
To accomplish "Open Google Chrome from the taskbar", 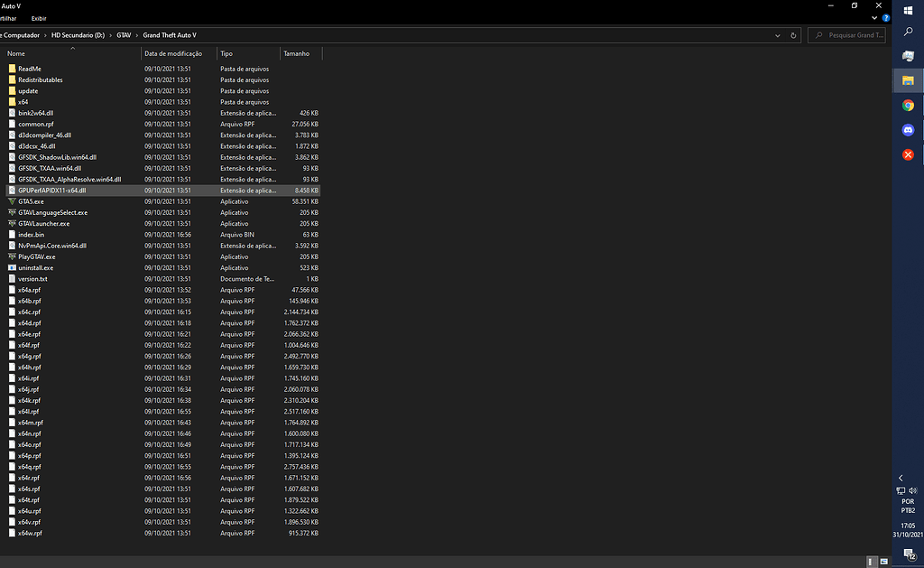I will [x=908, y=105].
